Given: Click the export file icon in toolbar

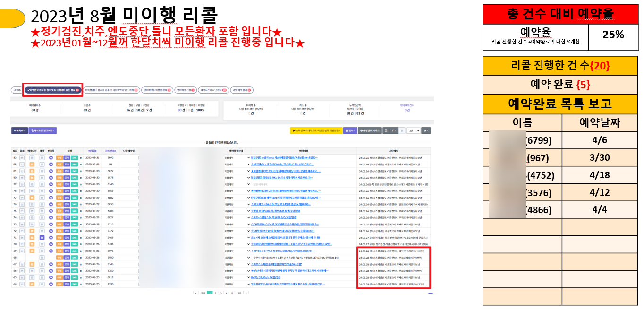Looking at the screenshot, I should click(386, 130).
